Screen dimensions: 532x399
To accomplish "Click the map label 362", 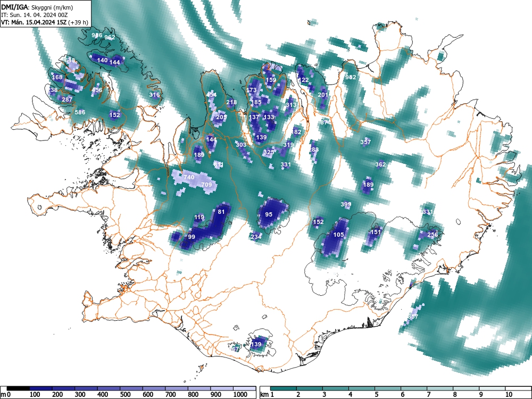I will pos(380,164).
